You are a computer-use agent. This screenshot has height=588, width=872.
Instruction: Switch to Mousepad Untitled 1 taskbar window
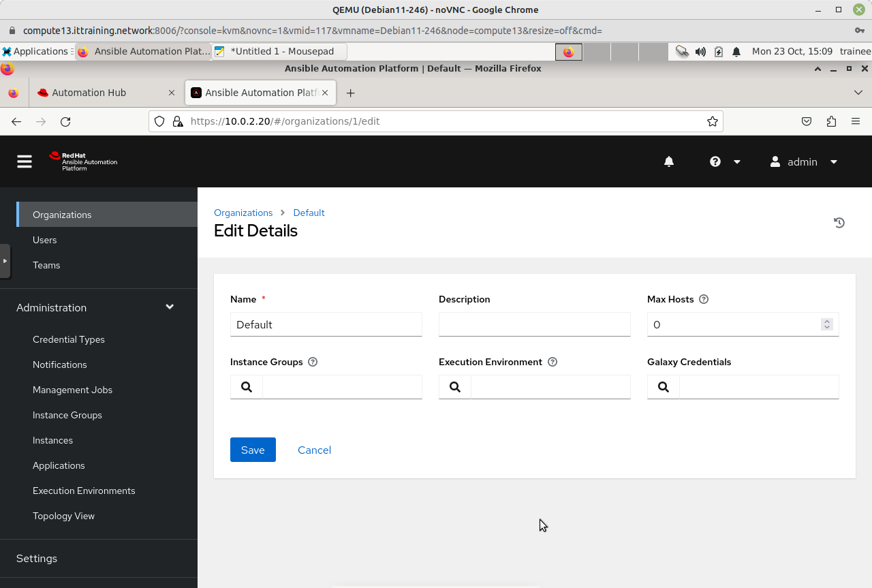click(x=279, y=51)
